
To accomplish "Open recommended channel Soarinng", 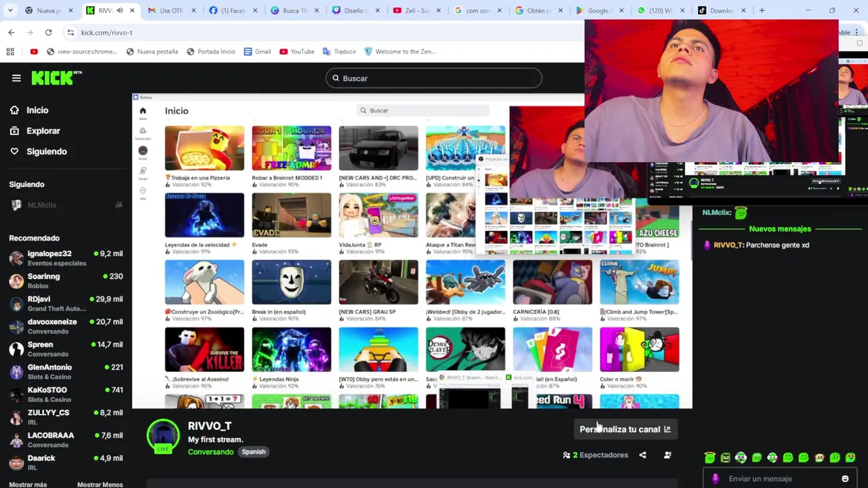I will coord(66,281).
